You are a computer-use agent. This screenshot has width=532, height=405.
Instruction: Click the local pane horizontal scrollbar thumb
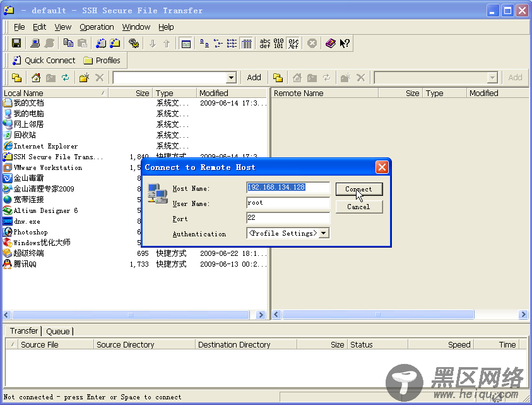(x=131, y=315)
